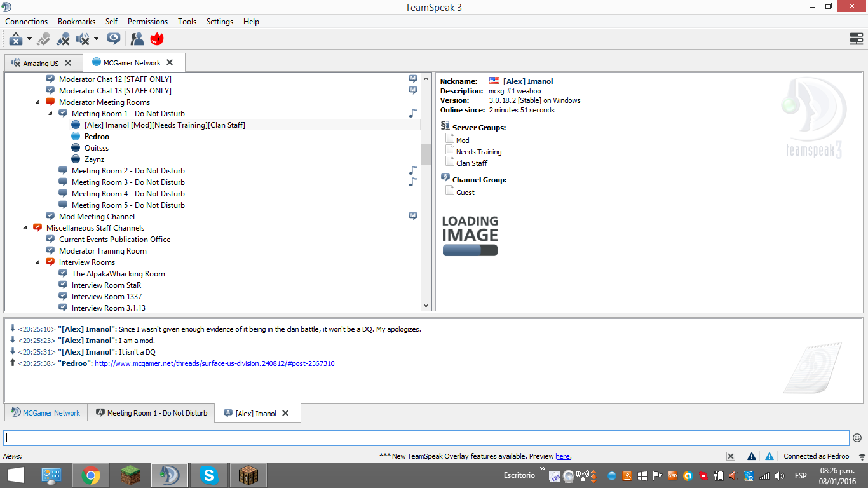Screen dimensions: 868x488
Task: Click moderated icon beside Moderator Chat 12
Action: point(413,79)
